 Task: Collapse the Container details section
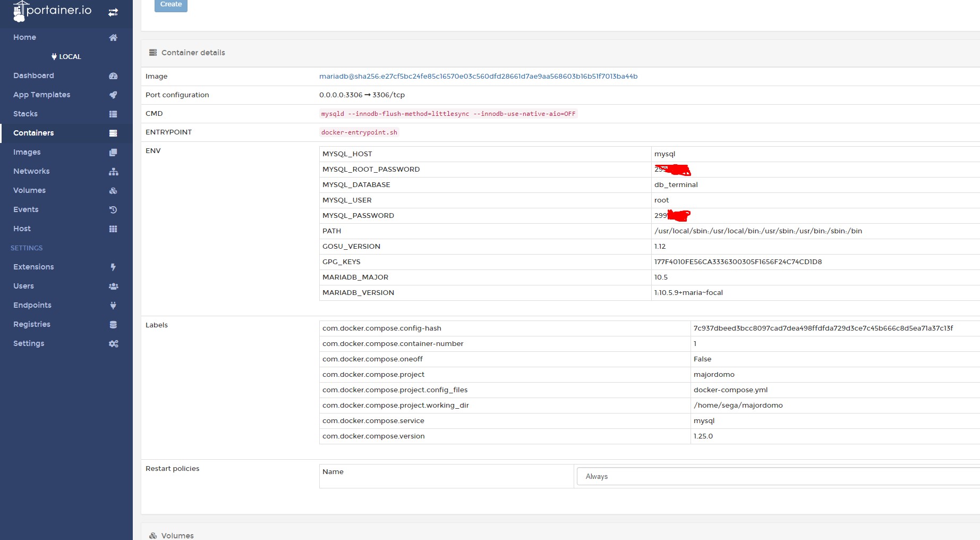193,53
